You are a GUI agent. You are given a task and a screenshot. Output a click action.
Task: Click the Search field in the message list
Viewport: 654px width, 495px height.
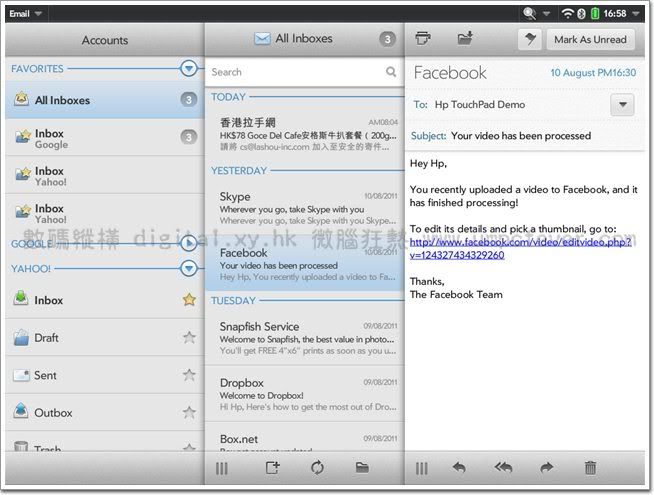tap(295, 72)
